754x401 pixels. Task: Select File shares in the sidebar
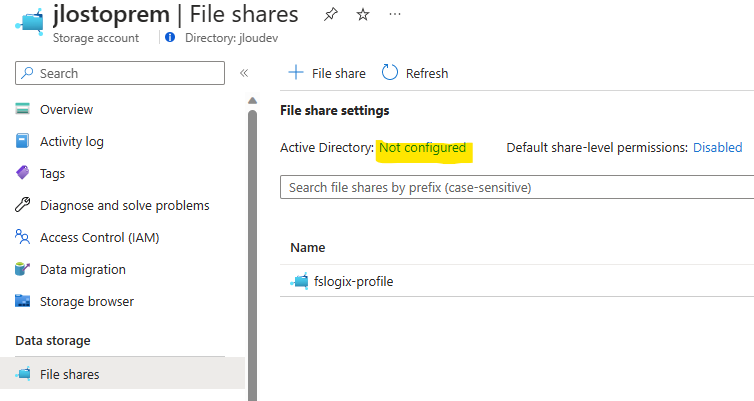click(122, 374)
